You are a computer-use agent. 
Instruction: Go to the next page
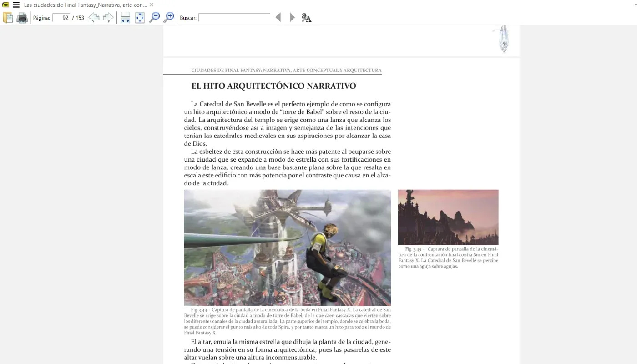tap(108, 17)
